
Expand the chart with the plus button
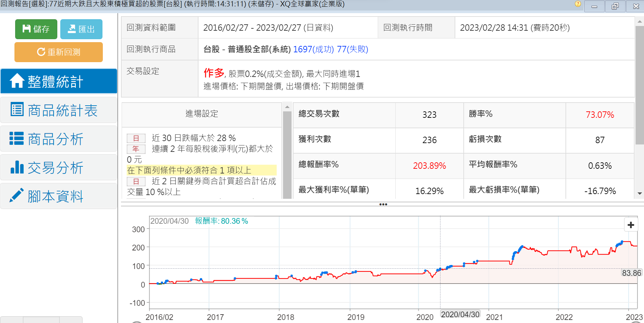tap(631, 225)
